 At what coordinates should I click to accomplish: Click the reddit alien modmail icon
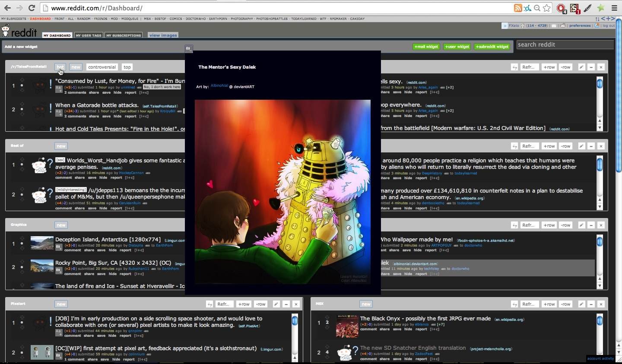[562, 25]
